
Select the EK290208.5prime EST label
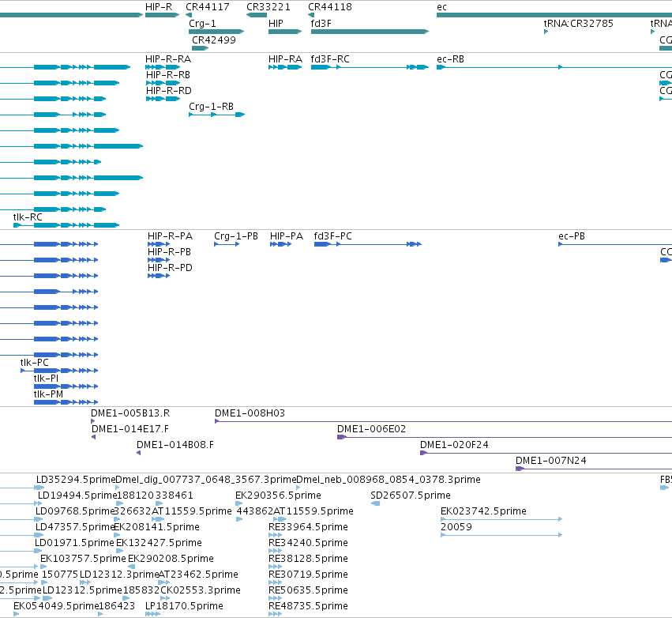click(171, 559)
